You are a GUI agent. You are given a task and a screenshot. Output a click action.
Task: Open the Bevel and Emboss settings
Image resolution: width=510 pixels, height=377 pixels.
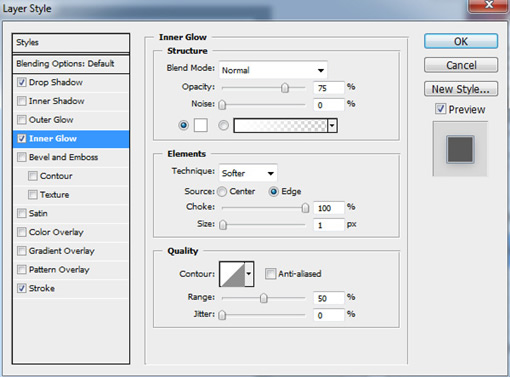[x=63, y=157]
